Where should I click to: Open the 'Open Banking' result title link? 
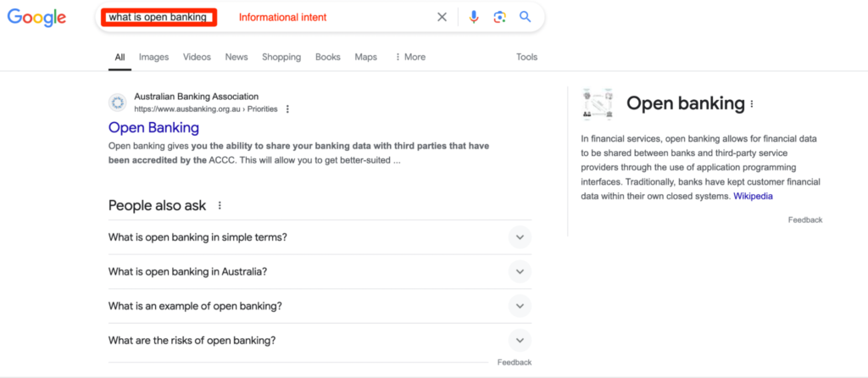(x=154, y=127)
